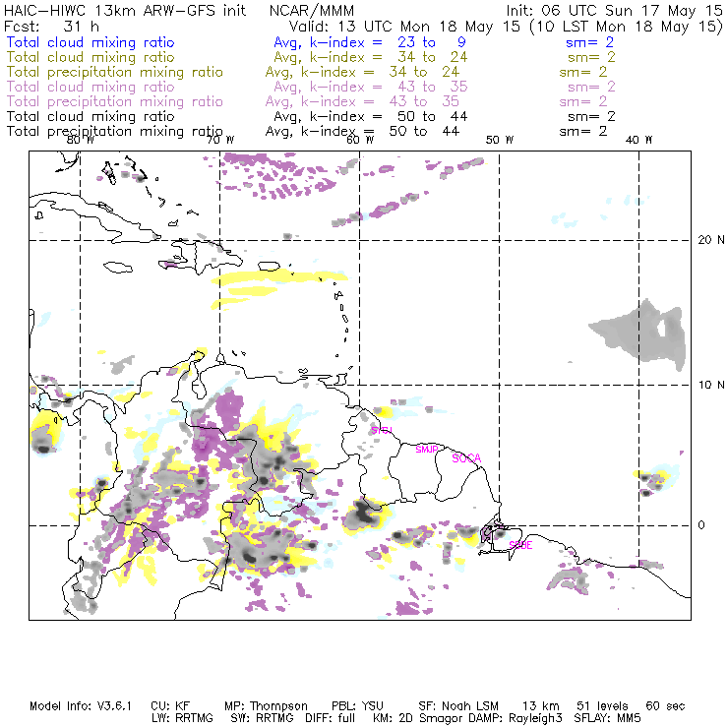Click the 70 W longitude label
This screenshot has width=728, height=728.
[220, 140]
